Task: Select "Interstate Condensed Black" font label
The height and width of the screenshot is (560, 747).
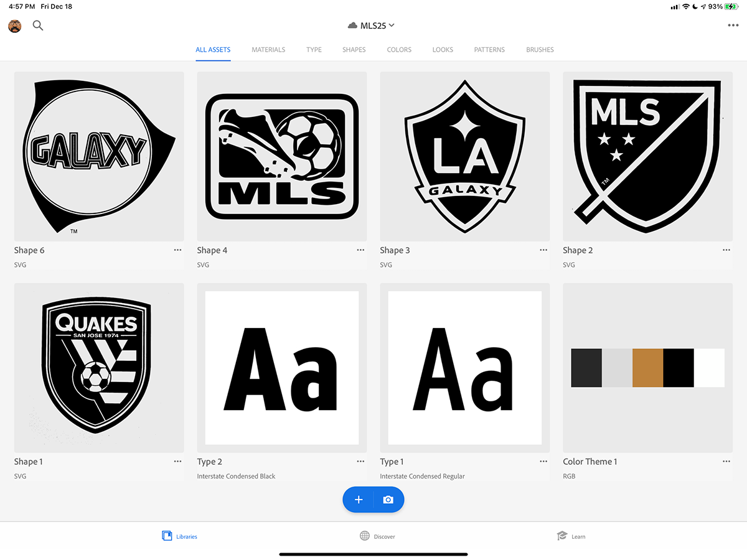Action: click(x=237, y=476)
